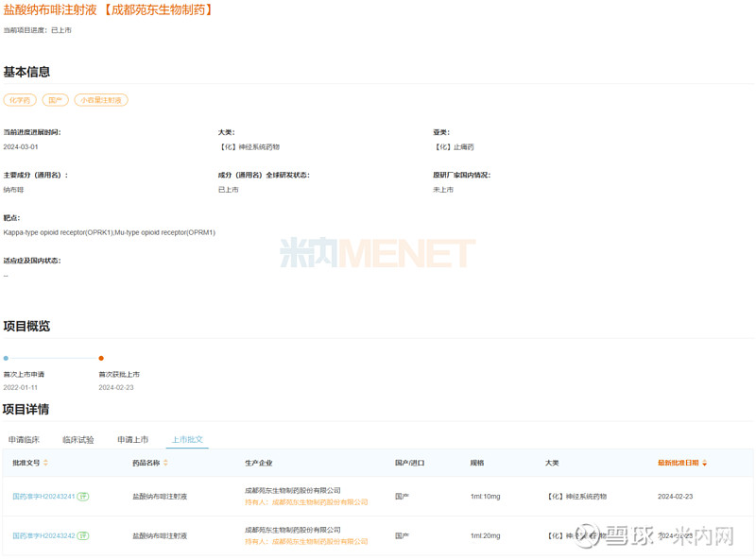Image resolution: width=756 pixels, height=559 pixels.
Task: Click the 1ml:10mg specification cell
Action: click(486, 497)
